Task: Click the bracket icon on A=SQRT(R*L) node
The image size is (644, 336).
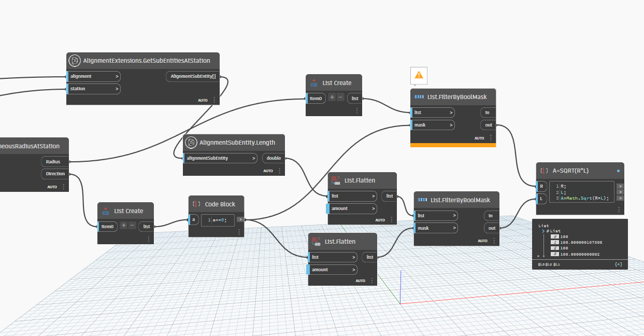Action: [542, 170]
